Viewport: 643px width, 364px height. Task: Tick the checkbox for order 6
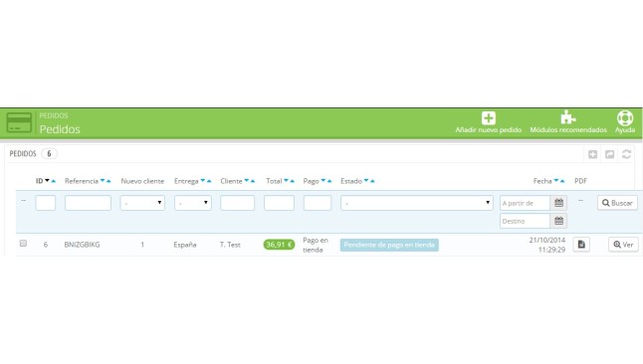pos(23,243)
